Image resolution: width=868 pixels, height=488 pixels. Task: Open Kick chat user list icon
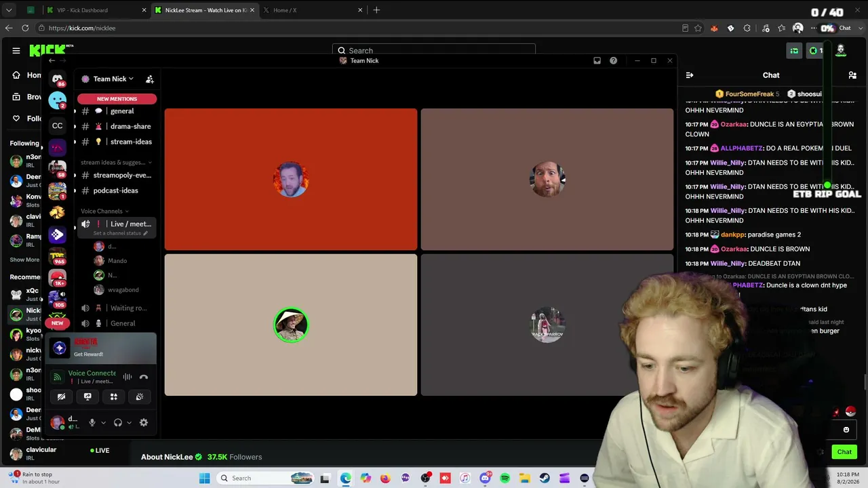pos(852,75)
